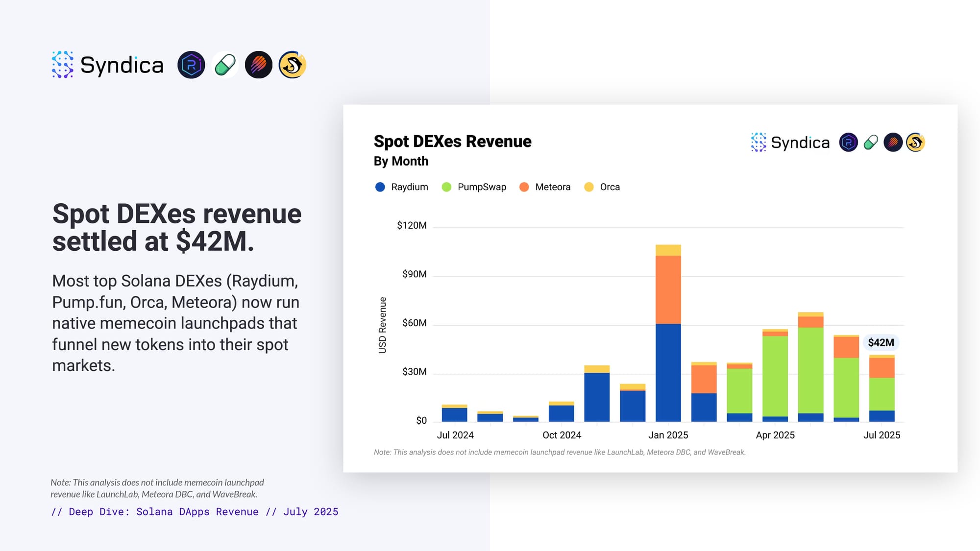Click the small Meteora icon in chart card

893,143
